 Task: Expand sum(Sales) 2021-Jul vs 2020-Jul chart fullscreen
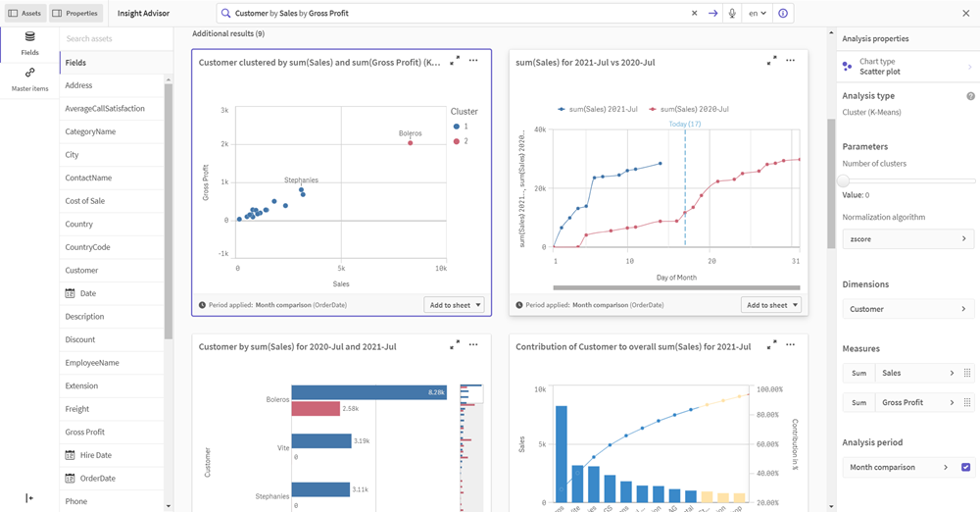(x=772, y=61)
